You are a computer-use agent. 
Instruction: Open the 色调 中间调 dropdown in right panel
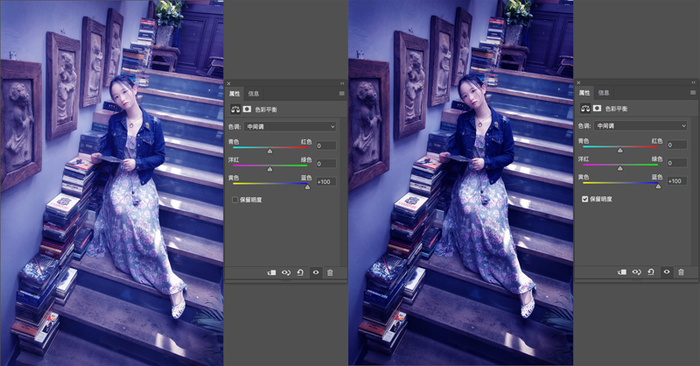640,126
